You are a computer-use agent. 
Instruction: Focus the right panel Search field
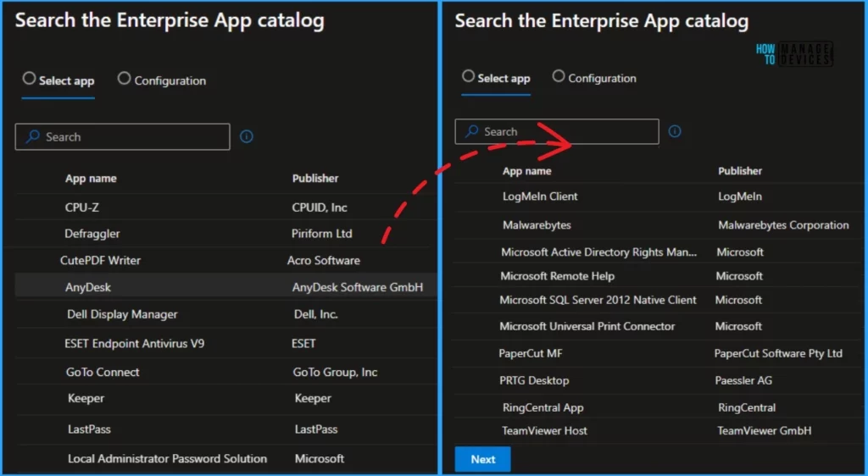[x=557, y=131]
